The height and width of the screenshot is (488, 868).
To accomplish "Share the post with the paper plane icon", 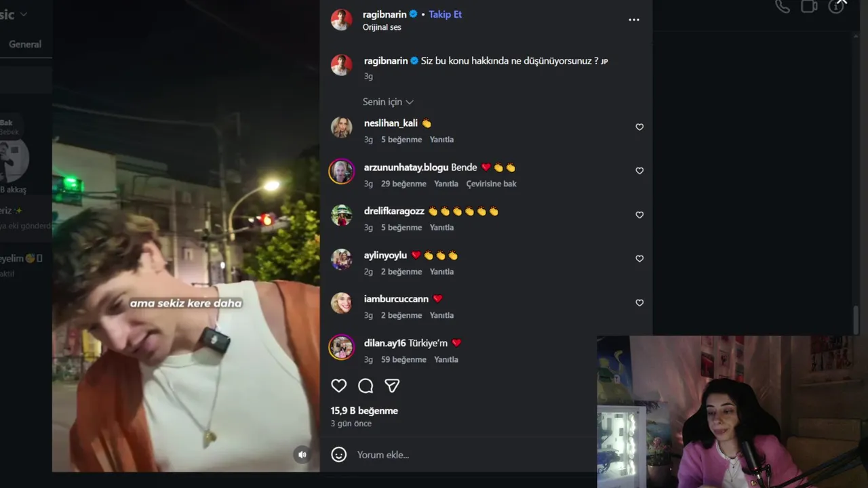I will 392,386.
